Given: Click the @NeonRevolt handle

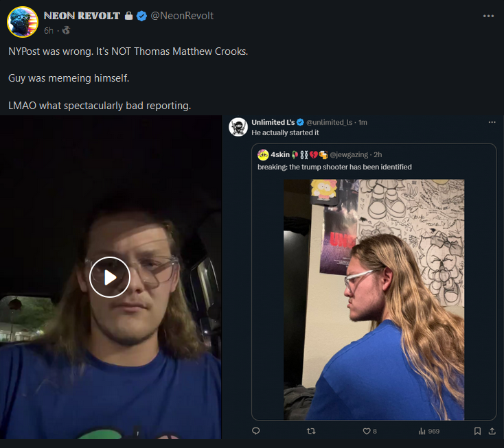Looking at the screenshot, I should (x=182, y=16).
